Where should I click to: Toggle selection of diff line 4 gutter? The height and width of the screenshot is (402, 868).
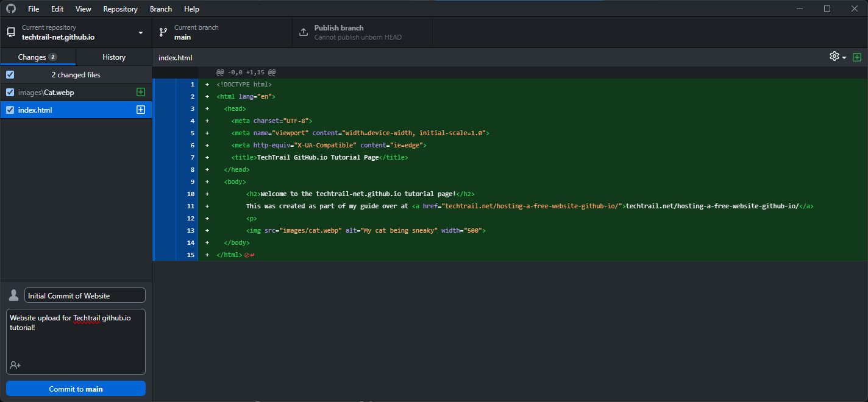[176, 121]
